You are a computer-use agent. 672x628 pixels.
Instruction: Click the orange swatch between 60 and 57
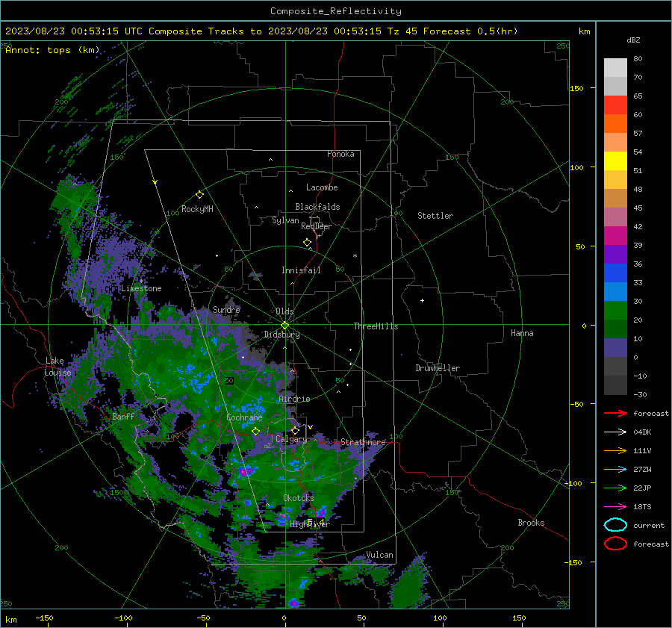pyautogui.click(x=615, y=124)
